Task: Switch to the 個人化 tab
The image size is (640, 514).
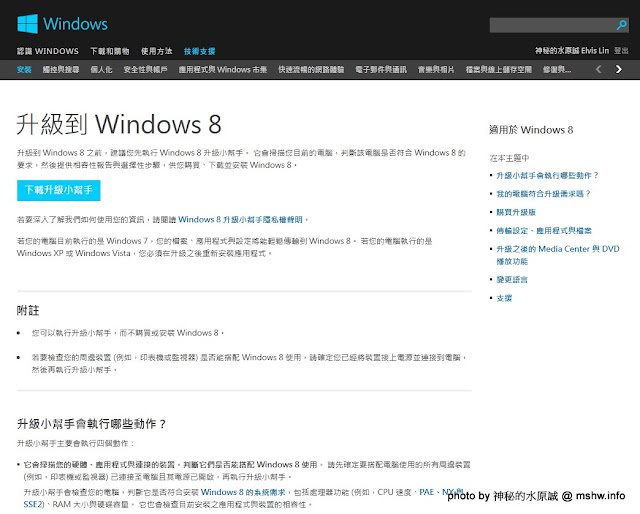Action: 101,69
